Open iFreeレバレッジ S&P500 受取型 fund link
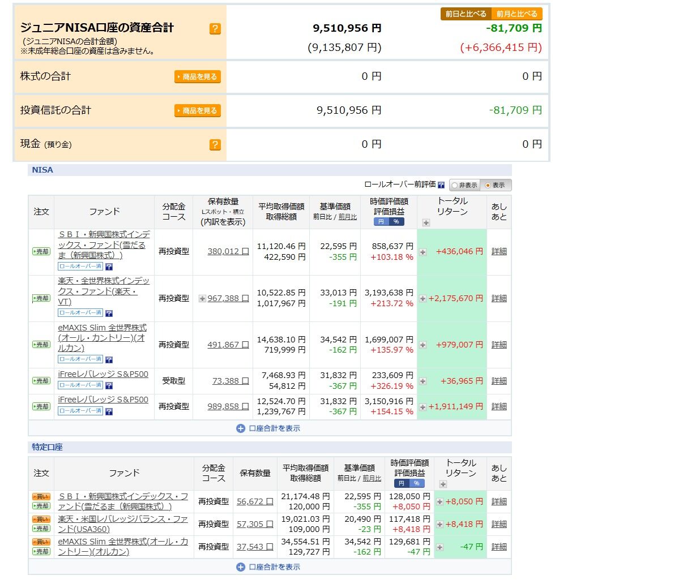The image size is (700, 588). (x=103, y=374)
